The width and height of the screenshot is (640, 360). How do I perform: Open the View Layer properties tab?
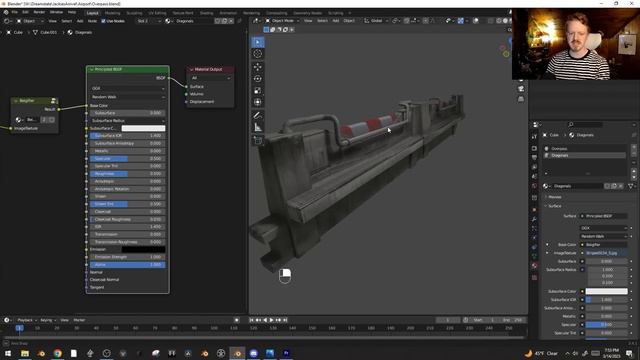[x=534, y=167]
